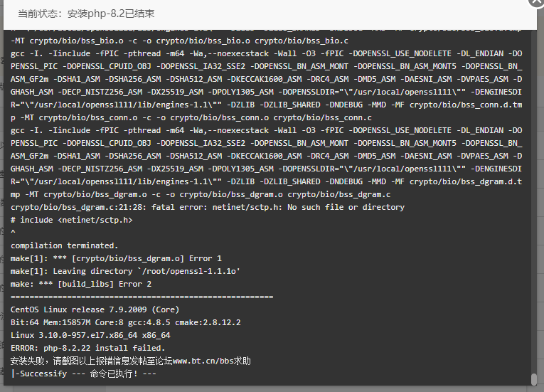Click the '# include <netinet/sctp.h>' line
544x392 pixels.
pyautogui.click(x=72, y=220)
